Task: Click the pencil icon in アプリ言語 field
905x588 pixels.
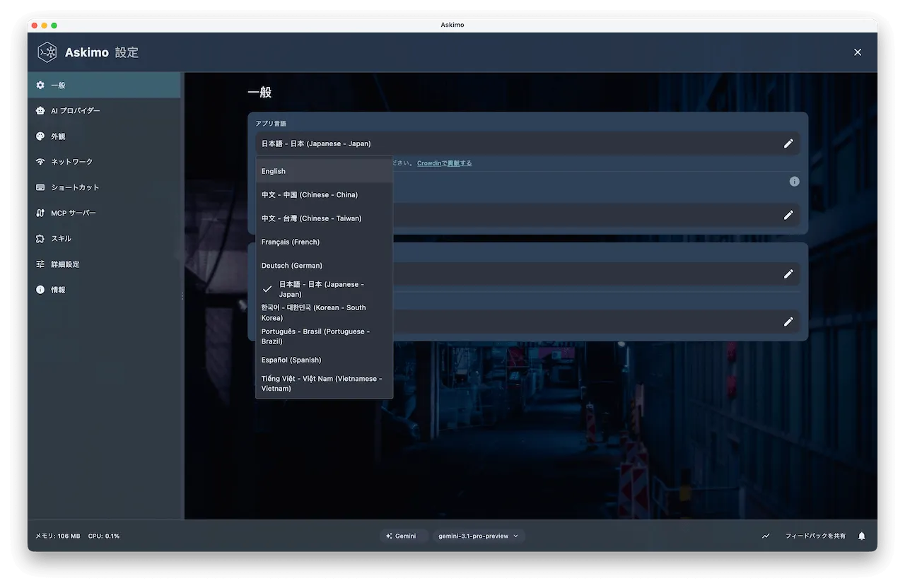Action: [x=788, y=143]
